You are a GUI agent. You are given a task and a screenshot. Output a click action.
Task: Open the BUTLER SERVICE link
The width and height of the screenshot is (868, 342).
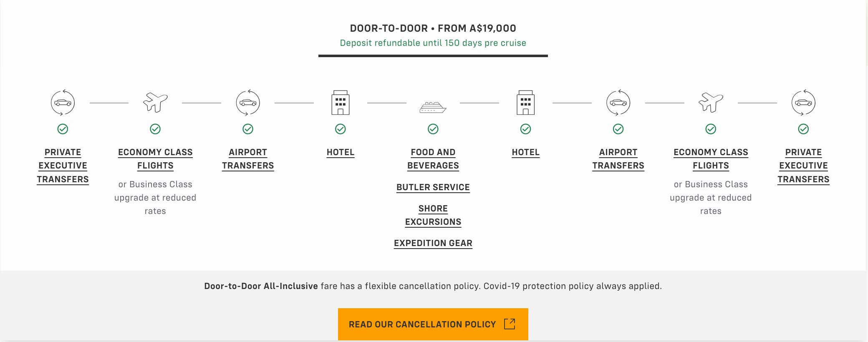point(433,187)
